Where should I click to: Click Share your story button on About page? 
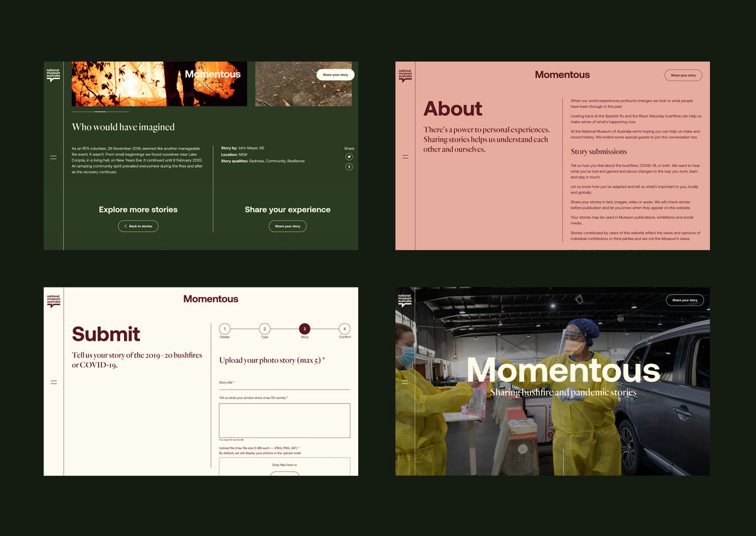tap(683, 75)
